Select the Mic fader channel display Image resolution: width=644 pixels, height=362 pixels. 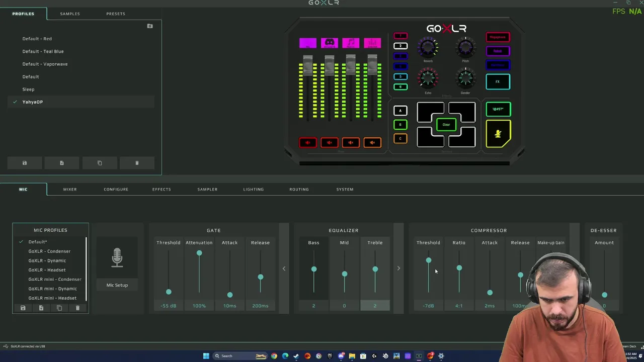click(308, 43)
